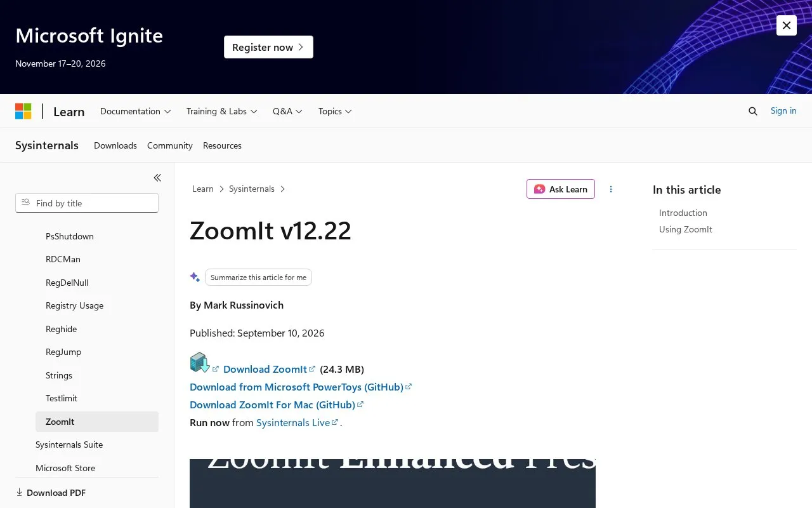Open the Downloads tab
This screenshot has height=508, width=812.
[x=115, y=145]
